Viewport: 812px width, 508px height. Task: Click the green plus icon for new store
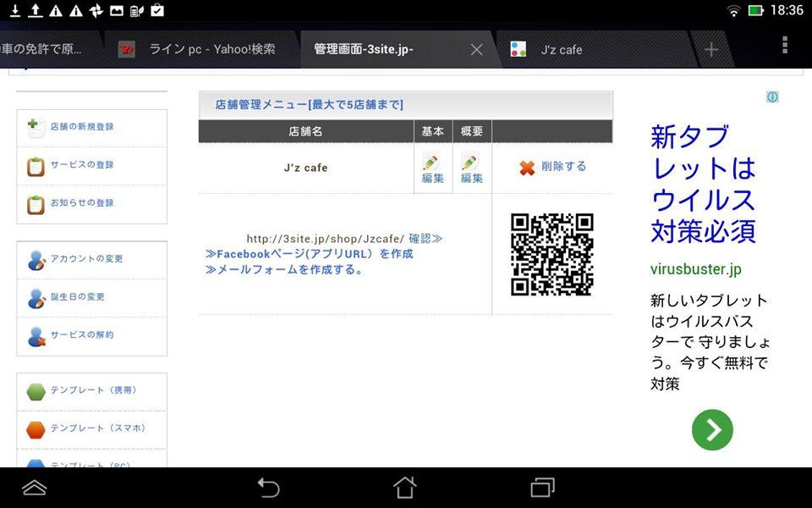click(x=36, y=128)
